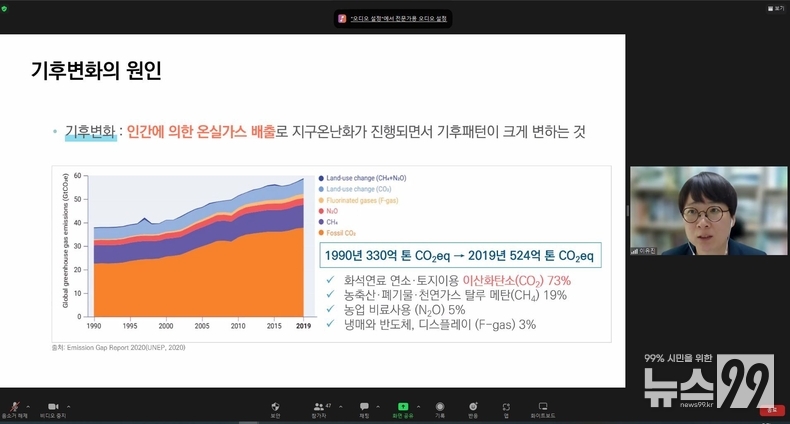Click legend entry CH4
Screen dimensions: 790x424
point(328,222)
